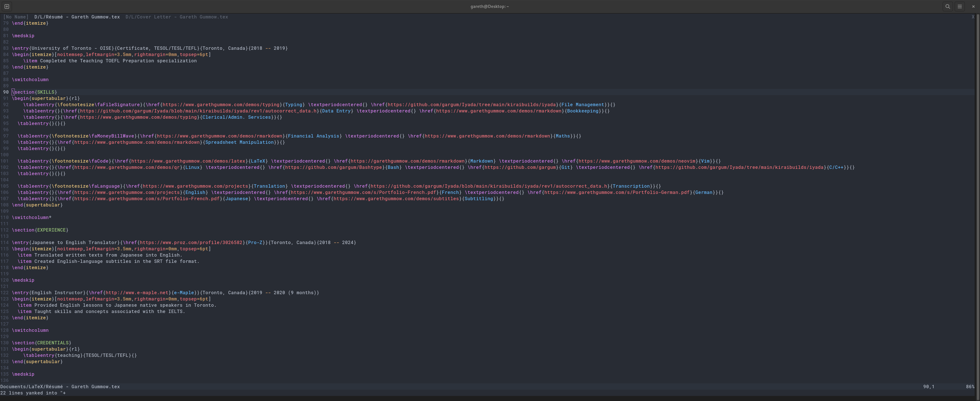The image size is (980, 401).
Task: Click \begin{supertabular}{rl} on line 91
Action: pyautogui.click(x=46, y=98)
